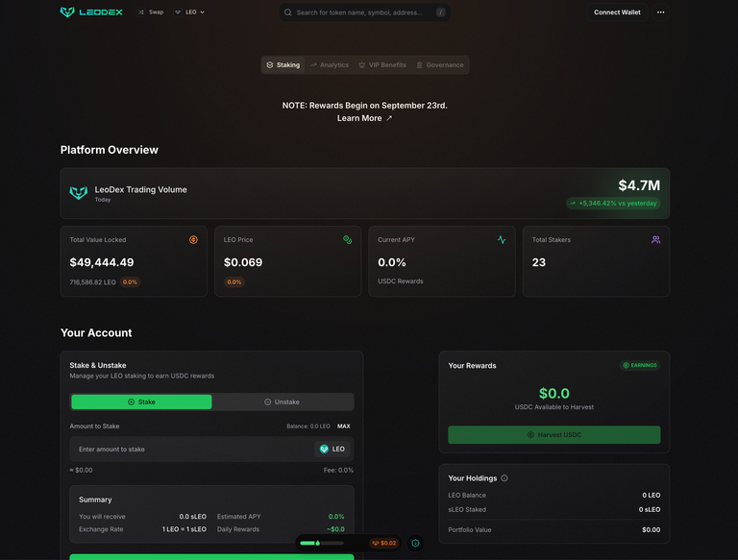Viewport: 738px width, 560px height.
Task: Click the info icon next to Your Holdings
Action: [x=504, y=478]
